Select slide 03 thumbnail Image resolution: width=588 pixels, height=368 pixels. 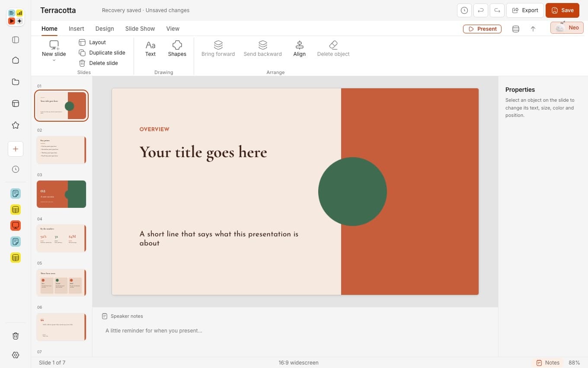(61, 194)
